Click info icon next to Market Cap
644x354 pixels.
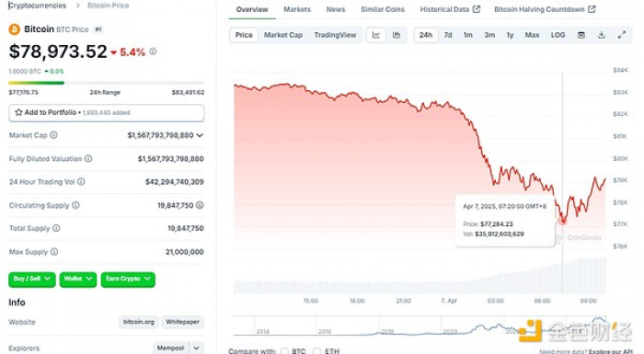click(53, 134)
